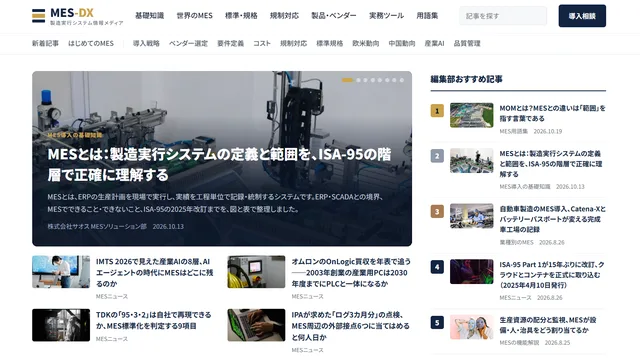
Task: Jump to the second carousel slide dot
Action: tap(358, 80)
